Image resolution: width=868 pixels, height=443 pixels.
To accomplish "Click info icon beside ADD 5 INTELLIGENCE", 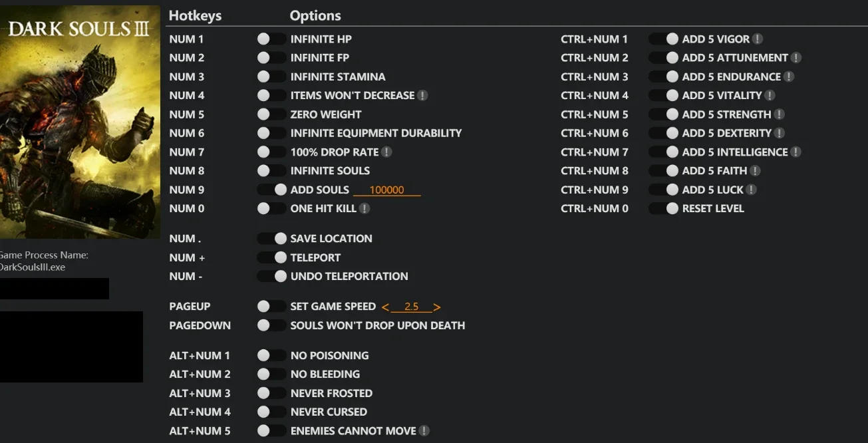I will pos(796,152).
